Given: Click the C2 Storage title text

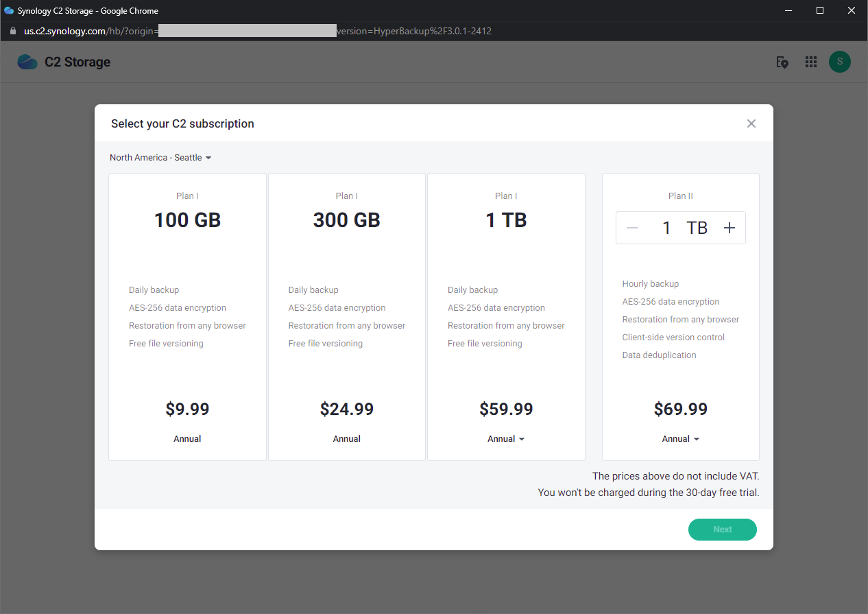Looking at the screenshot, I should click(77, 62).
